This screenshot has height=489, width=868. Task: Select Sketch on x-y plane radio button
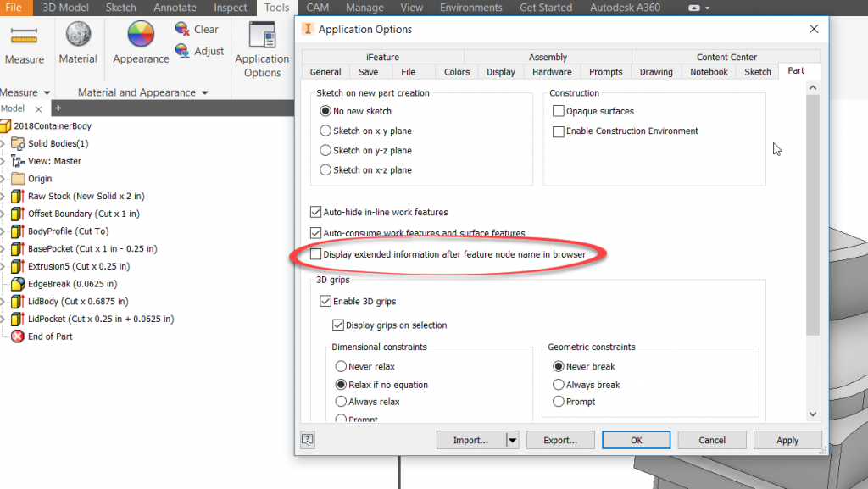(324, 129)
